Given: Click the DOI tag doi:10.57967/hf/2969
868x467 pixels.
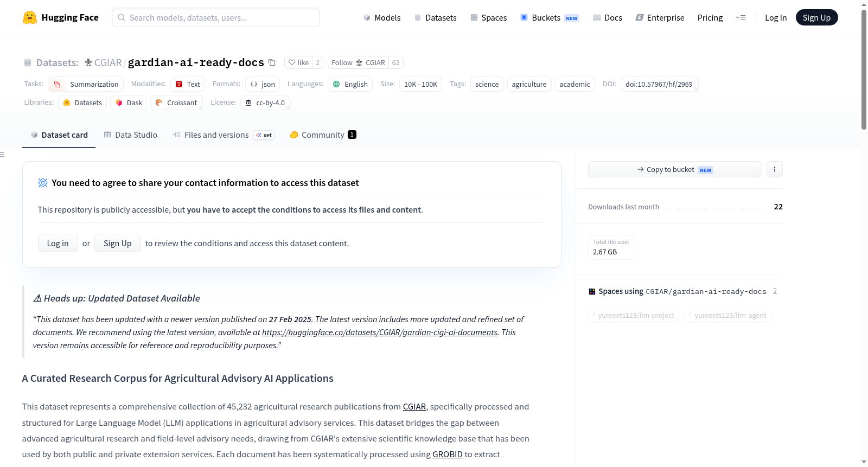Looking at the screenshot, I should click(x=659, y=84).
